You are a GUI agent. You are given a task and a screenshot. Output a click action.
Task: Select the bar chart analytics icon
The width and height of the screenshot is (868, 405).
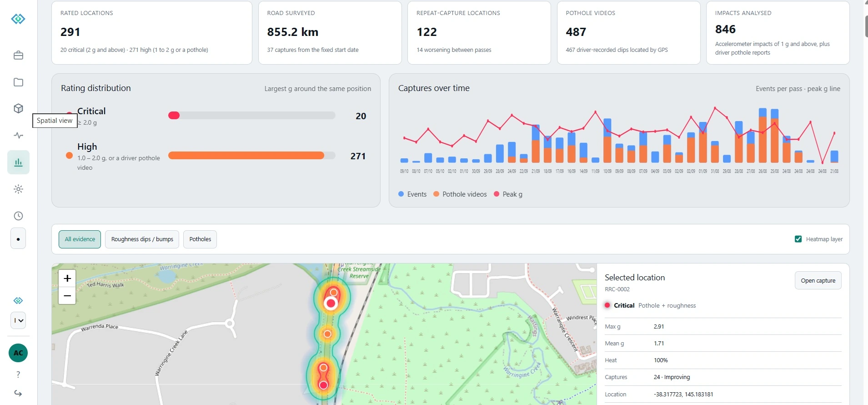click(x=18, y=162)
